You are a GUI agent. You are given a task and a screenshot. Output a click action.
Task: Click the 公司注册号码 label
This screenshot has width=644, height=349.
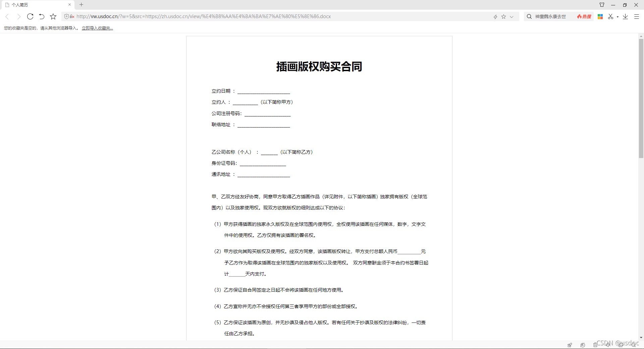coord(226,113)
